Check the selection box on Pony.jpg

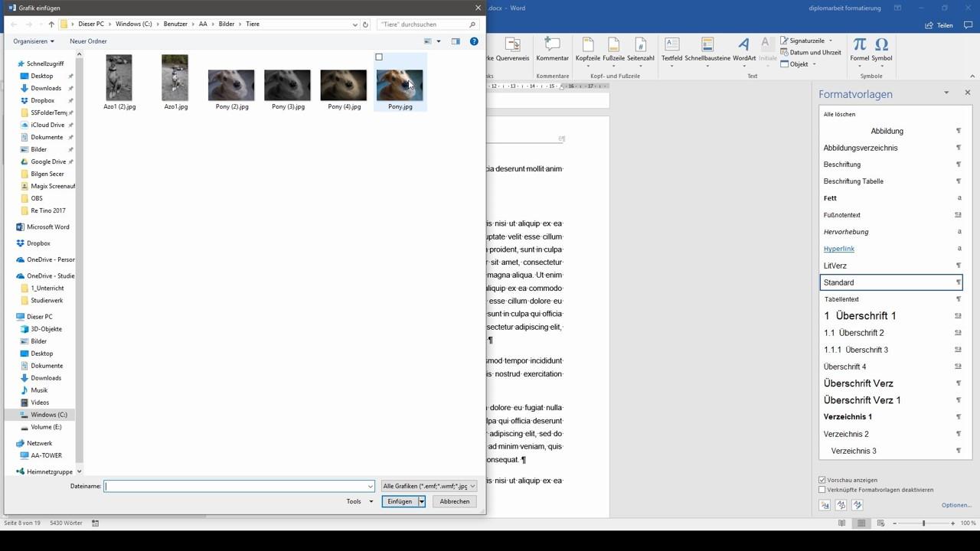pyautogui.click(x=379, y=57)
